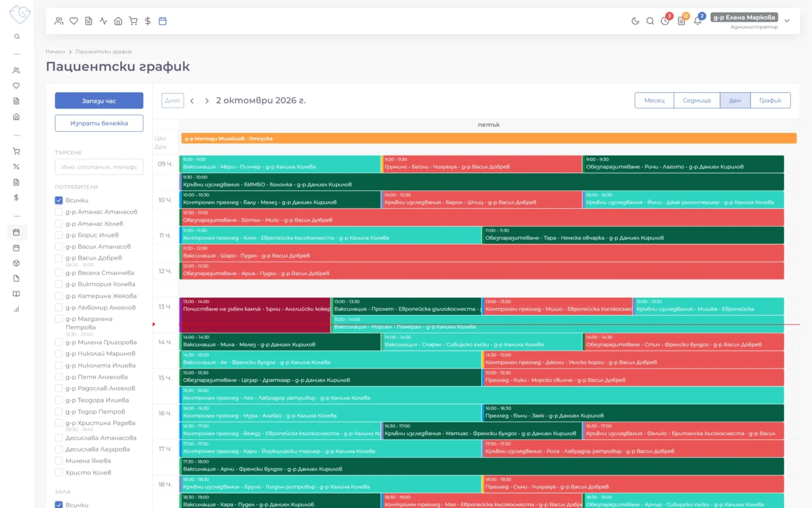Open the book icon in the left sidebar
This screenshot has height=508, width=812.
pyautogui.click(x=16, y=294)
